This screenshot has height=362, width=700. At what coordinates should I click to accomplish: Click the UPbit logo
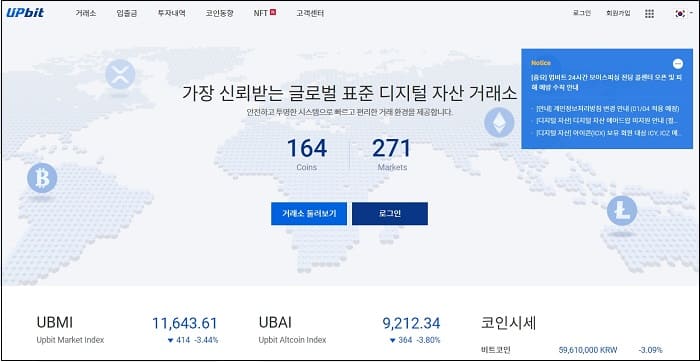25,13
